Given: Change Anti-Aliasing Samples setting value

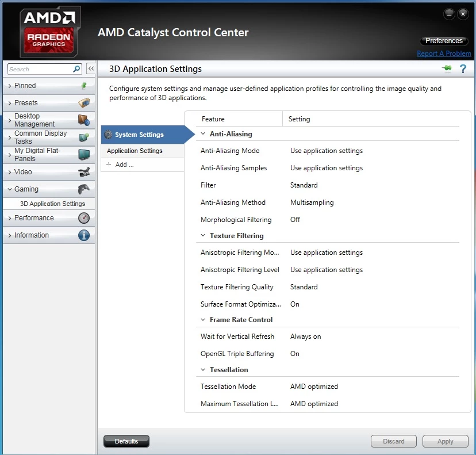Looking at the screenshot, I should click(327, 168).
